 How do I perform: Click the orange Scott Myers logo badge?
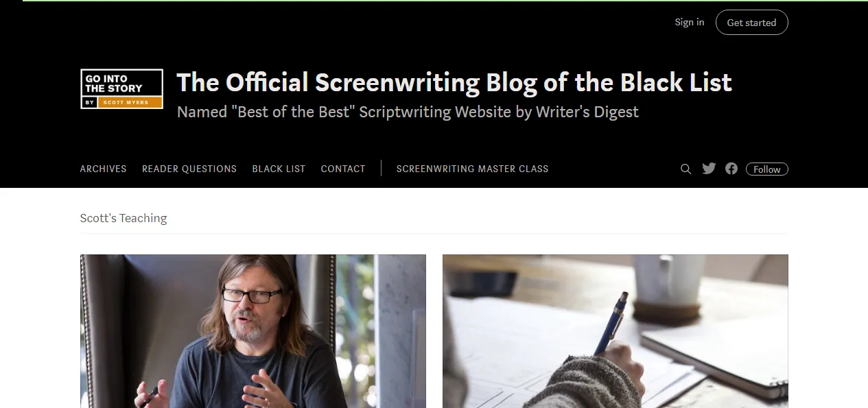click(130, 102)
